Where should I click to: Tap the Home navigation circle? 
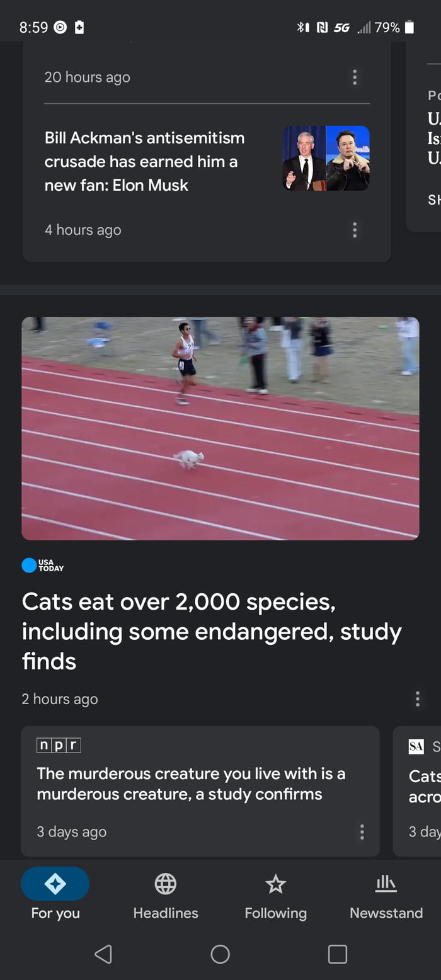[220, 954]
